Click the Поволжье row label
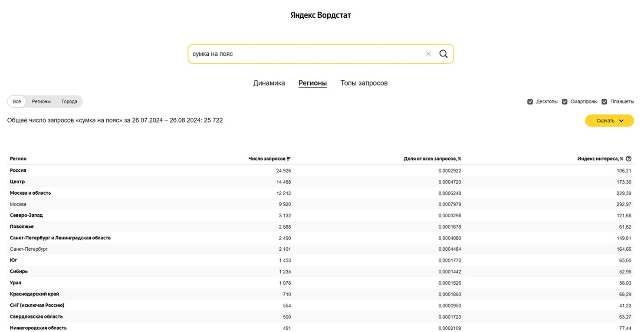This screenshot has width=644, height=332. coord(22,226)
